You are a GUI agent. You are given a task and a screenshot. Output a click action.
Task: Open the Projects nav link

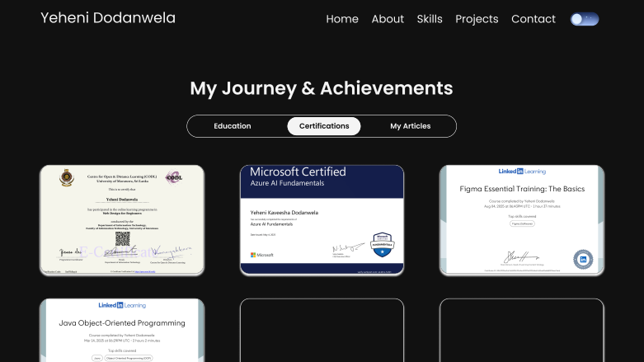pos(477,19)
